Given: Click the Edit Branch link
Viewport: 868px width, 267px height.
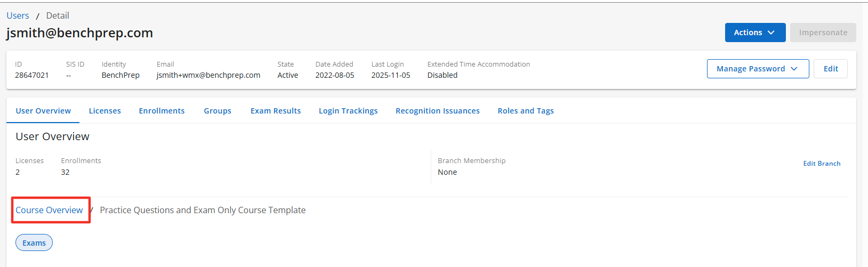Looking at the screenshot, I should click(822, 164).
